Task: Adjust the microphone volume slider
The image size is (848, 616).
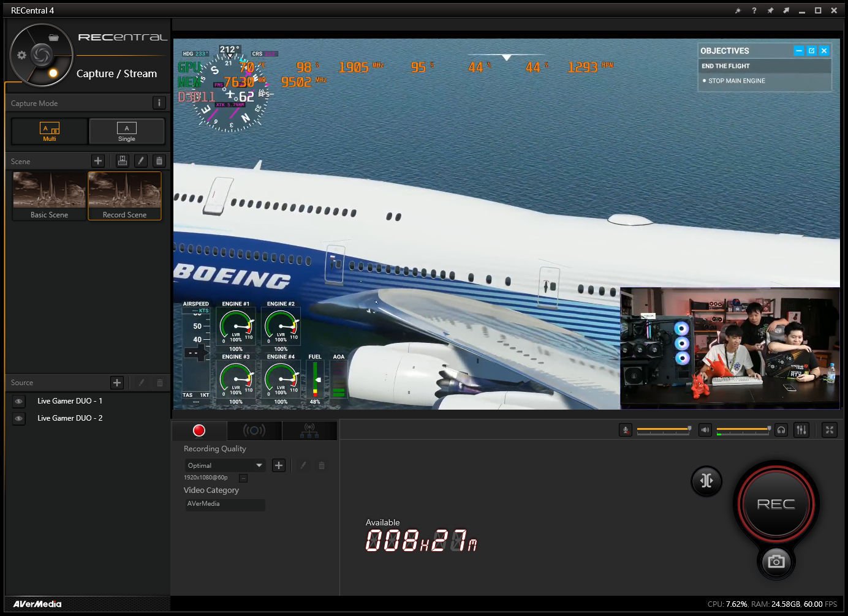Action: (664, 430)
